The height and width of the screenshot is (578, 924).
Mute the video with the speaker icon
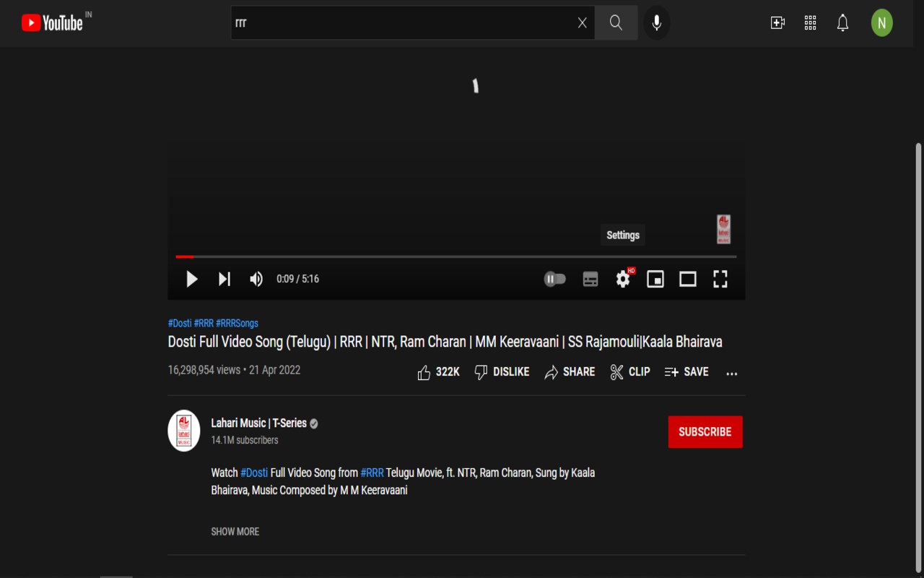coord(256,279)
